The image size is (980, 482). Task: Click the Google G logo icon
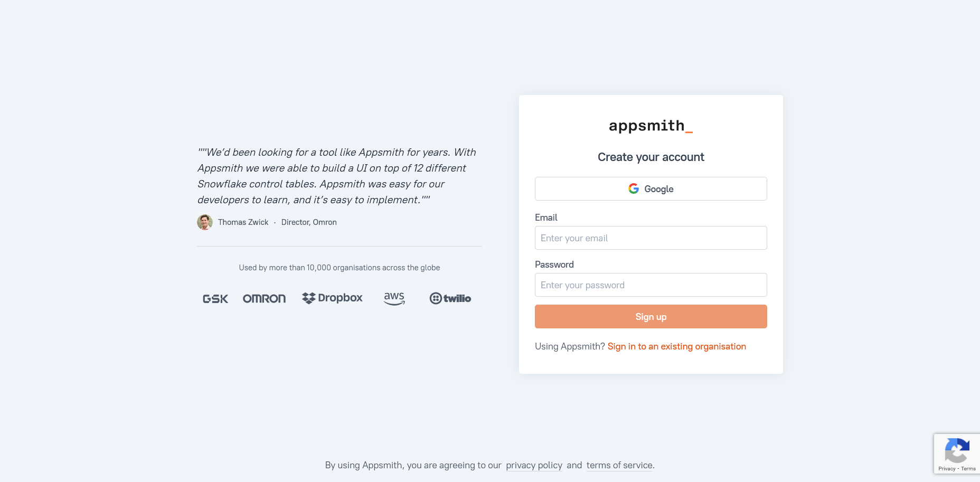pos(634,188)
